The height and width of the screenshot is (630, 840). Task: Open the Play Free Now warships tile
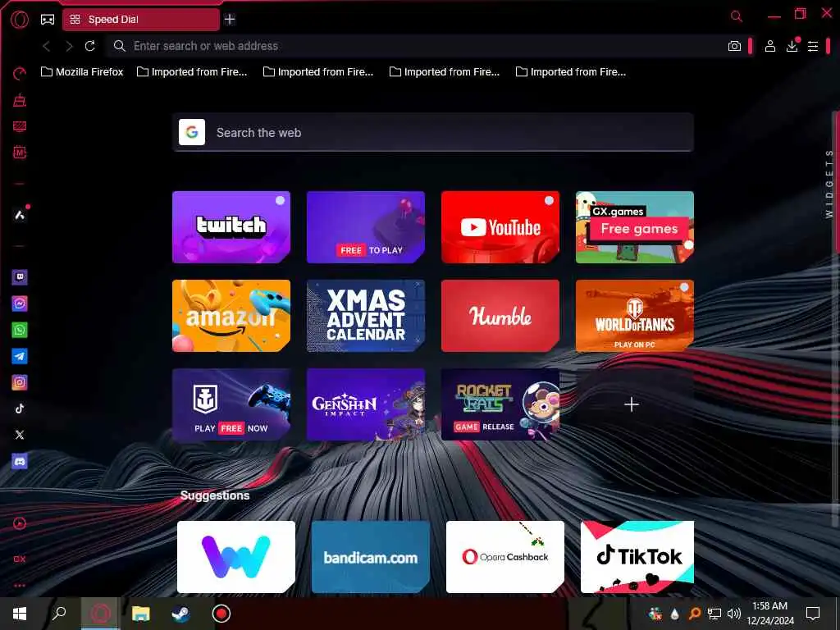(231, 404)
